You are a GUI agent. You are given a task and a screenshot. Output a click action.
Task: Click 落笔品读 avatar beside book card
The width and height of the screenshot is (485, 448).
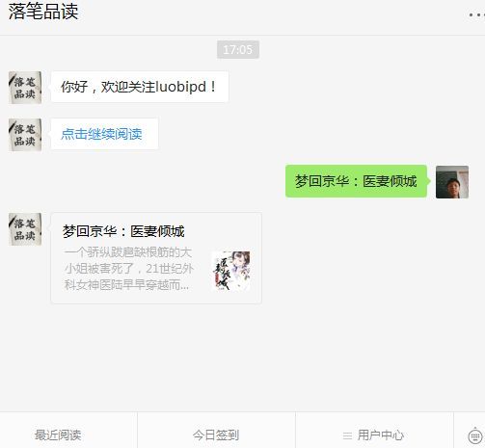click(x=25, y=229)
